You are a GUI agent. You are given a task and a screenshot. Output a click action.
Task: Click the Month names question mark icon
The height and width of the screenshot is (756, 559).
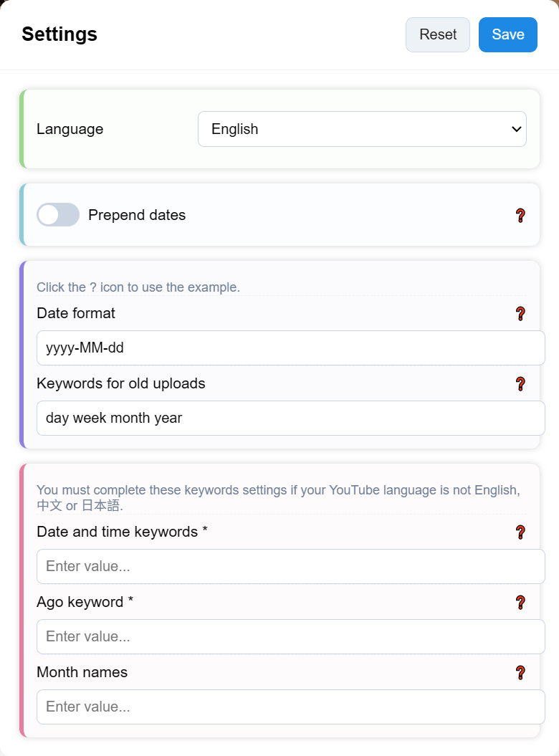point(521,673)
